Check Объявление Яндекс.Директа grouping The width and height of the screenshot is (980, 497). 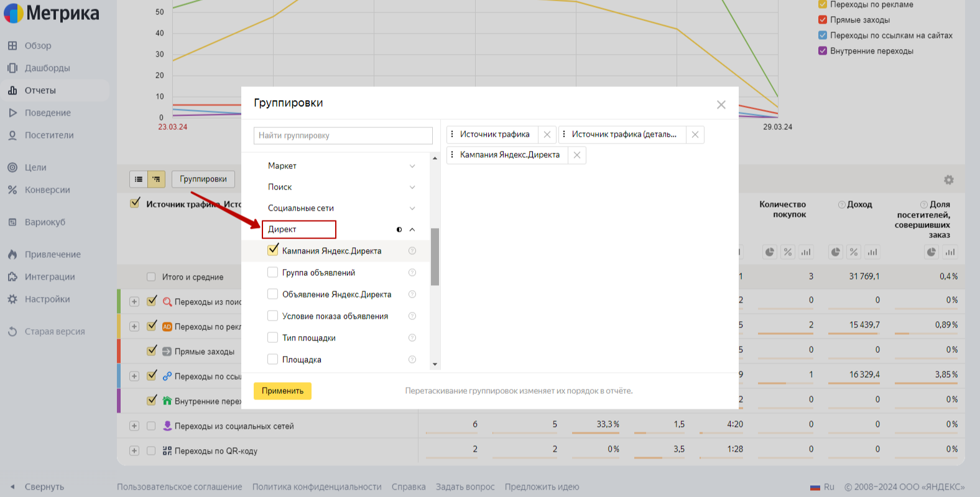[x=272, y=294]
